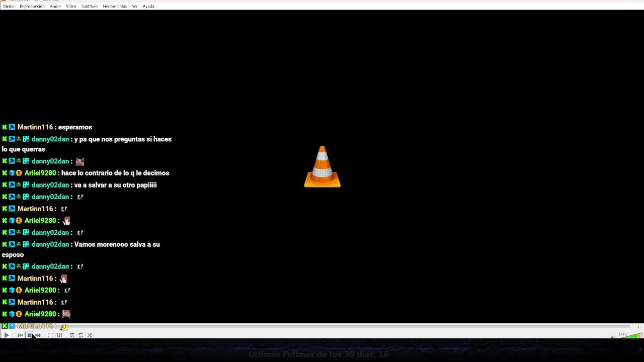
Task: Open extended settings and effects panel
Action: point(59,335)
